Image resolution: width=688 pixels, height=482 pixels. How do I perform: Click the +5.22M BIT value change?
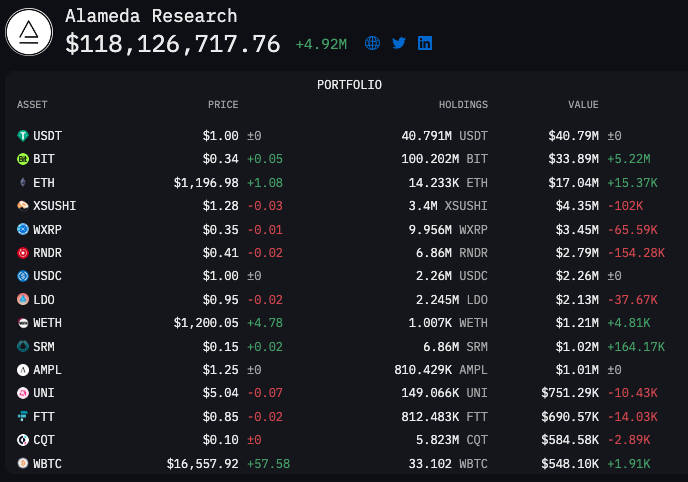click(629, 159)
